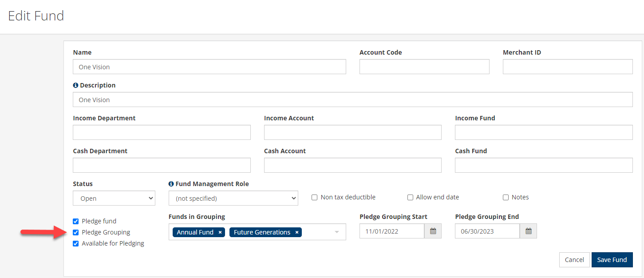Click the Save Fund button
Screen dimensions: 644x278
[x=612, y=259]
